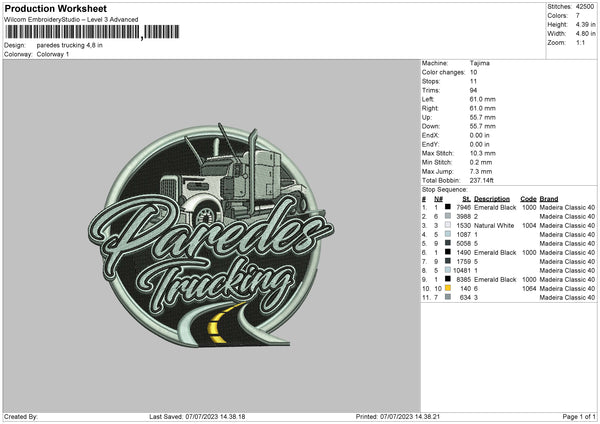Click the Code column header
This screenshot has height=424, width=600.
pyautogui.click(x=528, y=199)
